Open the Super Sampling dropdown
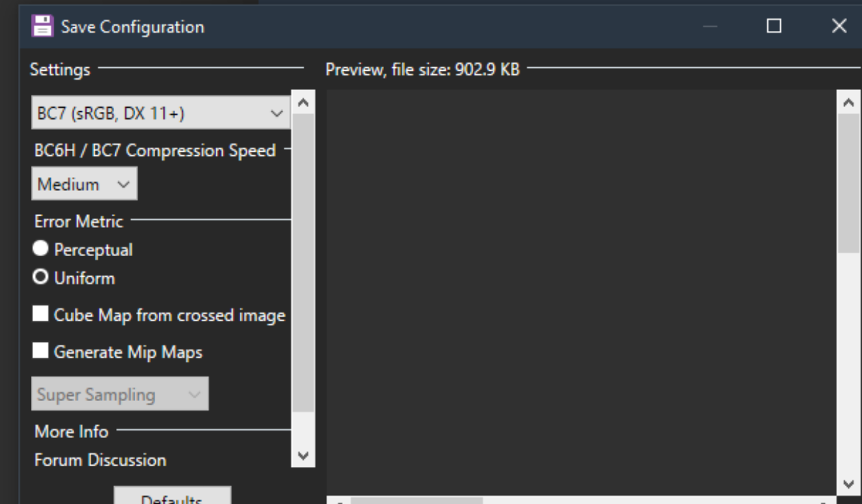862x504 pixels. (120, 394)
